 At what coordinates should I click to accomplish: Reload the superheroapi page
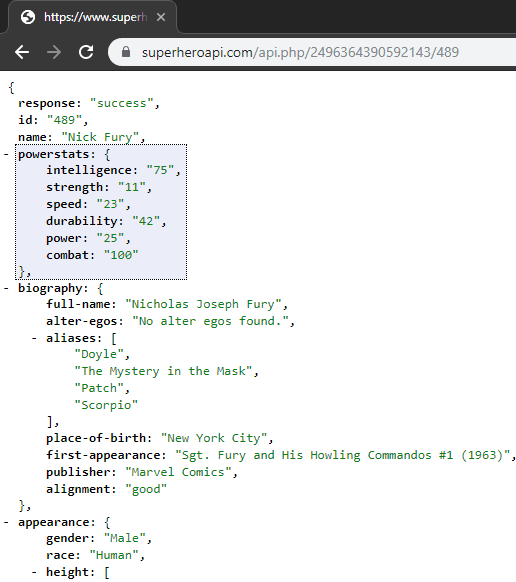pyautogui.click(x=86, y=52)
